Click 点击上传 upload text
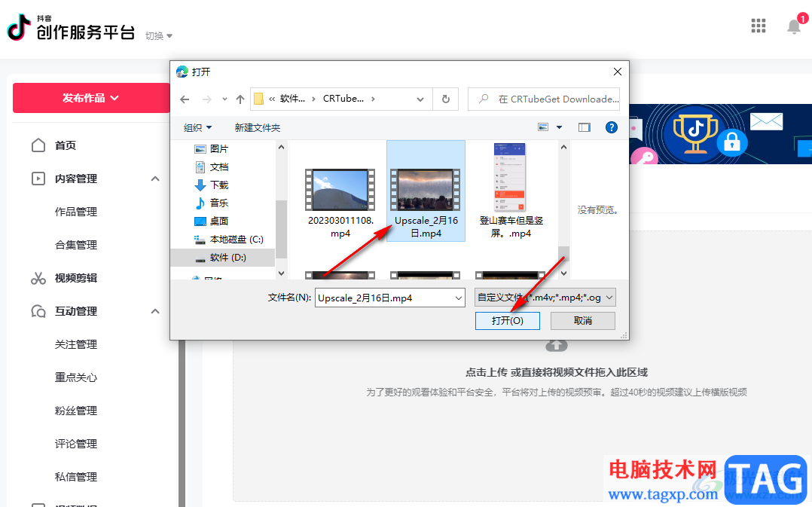Image resolution: width=812 pixels, height=507 pixels. click(x=487, y=372)
